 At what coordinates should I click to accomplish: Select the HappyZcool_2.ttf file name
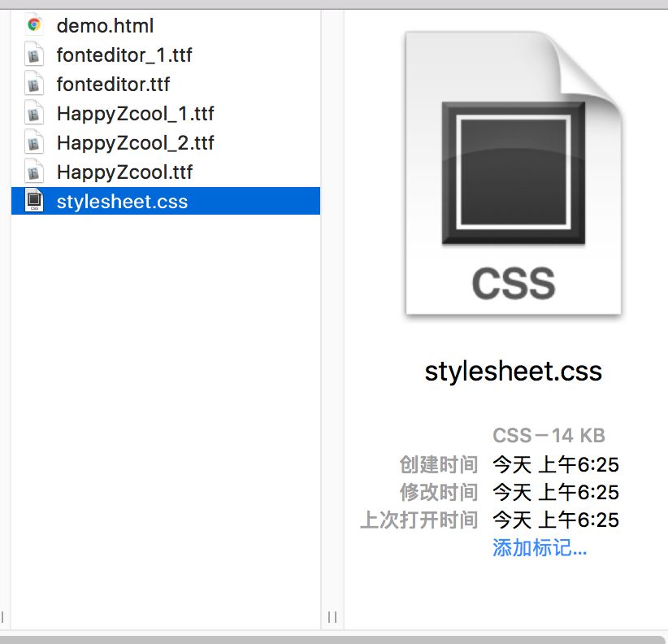tap(135, 143)
